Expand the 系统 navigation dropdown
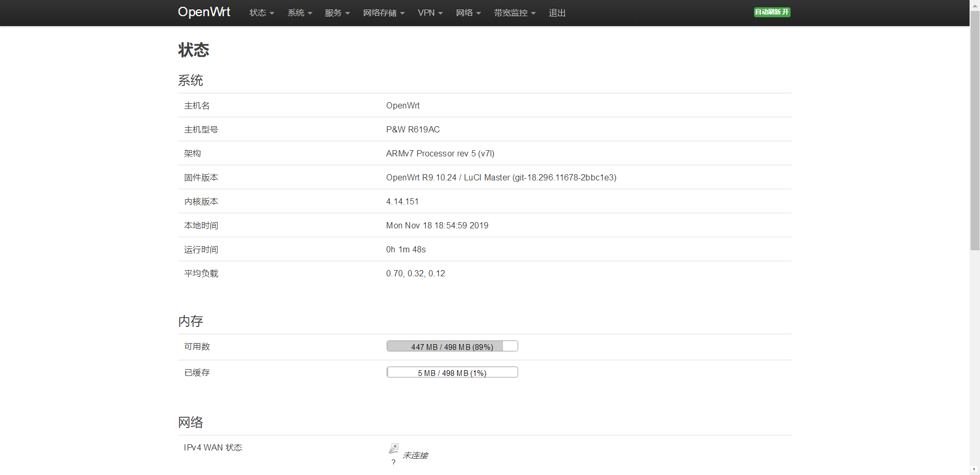This screenshot has width=980, height=475. tap(300, 13)
